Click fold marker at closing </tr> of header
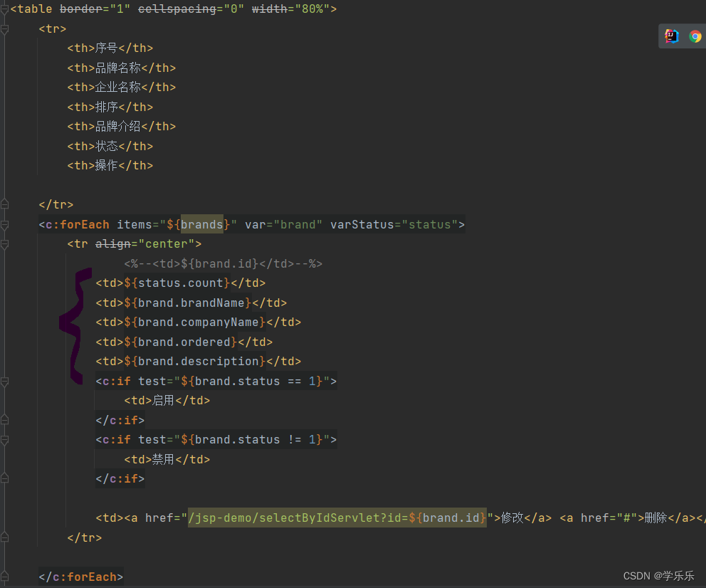Screen dimensions: 706x588 (4, 204)
